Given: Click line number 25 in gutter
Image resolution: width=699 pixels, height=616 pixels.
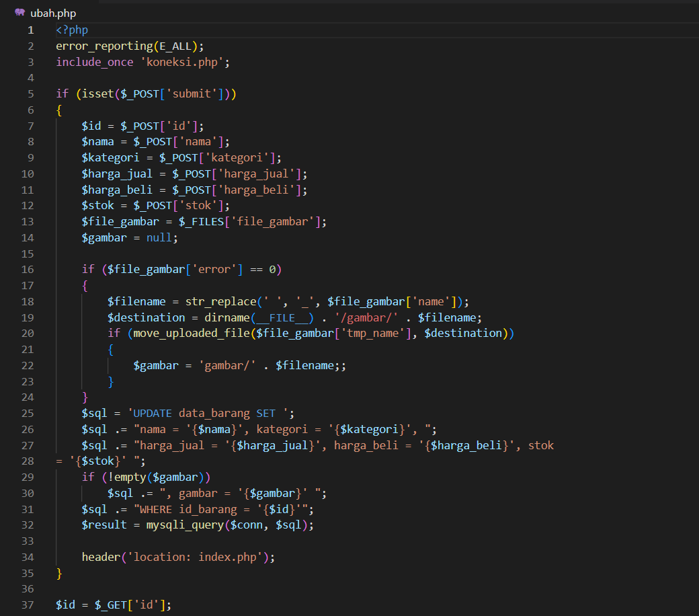Looking at the screenshot, I should click(x=28, y=414).
